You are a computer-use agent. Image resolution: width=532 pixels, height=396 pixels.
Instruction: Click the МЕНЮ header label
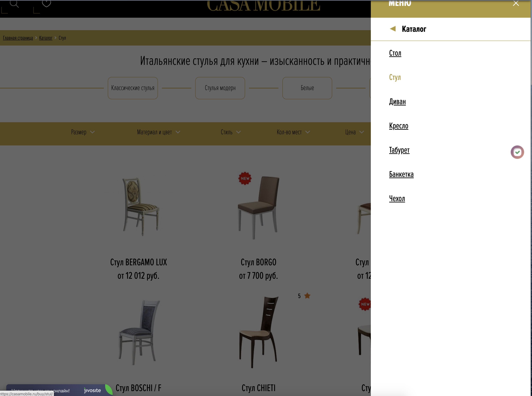pyautogui.click(x=400, y=3)
